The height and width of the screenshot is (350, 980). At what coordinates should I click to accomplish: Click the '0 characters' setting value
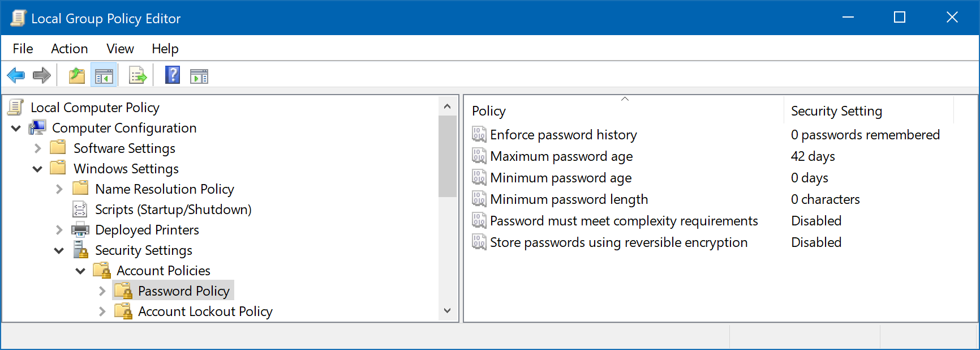(826, 199)
